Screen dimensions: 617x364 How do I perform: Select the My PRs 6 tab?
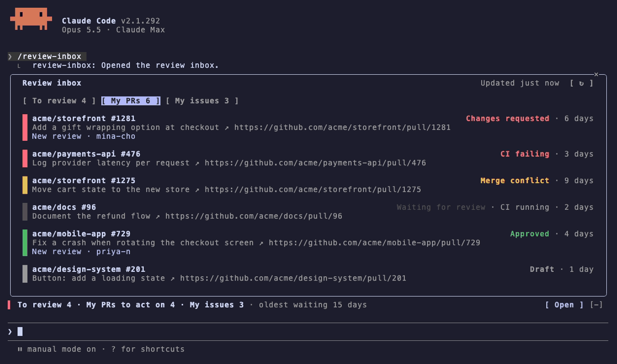click(x=131, y=101)
